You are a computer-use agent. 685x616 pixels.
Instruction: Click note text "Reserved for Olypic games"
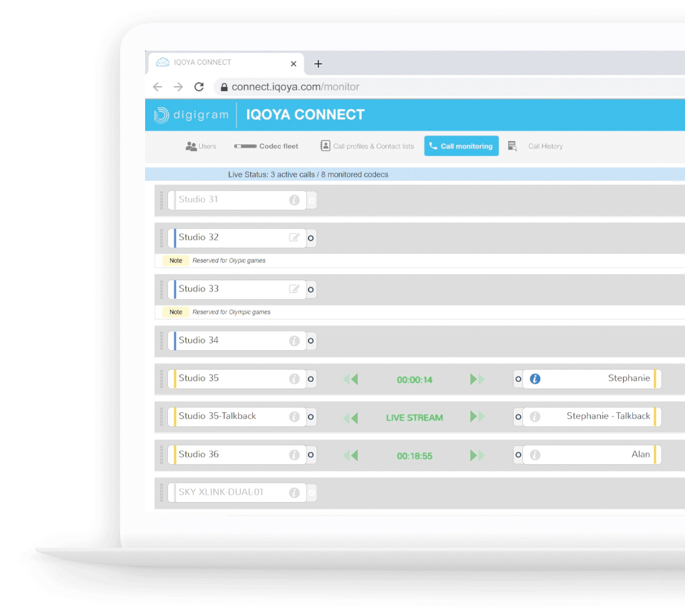pyautogui.click(x=229, y=261)
